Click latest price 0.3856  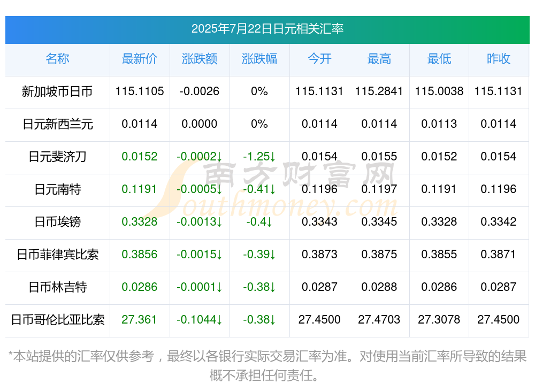point(140,255)
